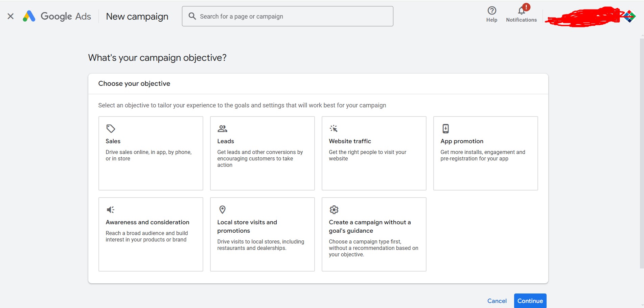Click the Website traffic cursor icon
This screenshot has height=308, width=644.
333,129
